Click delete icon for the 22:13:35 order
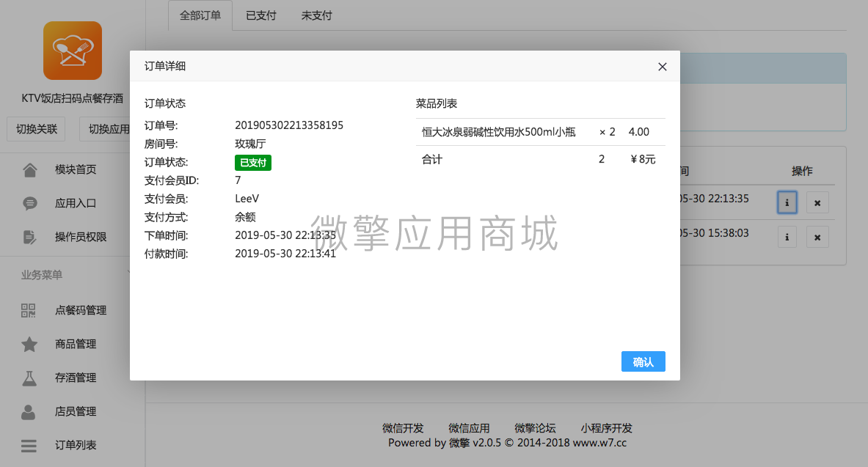This screenshot has height=467, width=868. click(817, 203)
